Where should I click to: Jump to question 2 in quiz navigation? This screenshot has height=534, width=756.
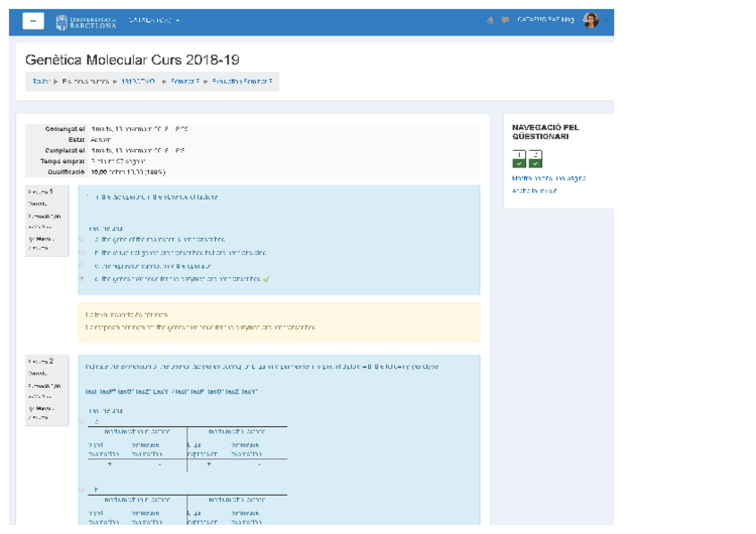[535, 159]
